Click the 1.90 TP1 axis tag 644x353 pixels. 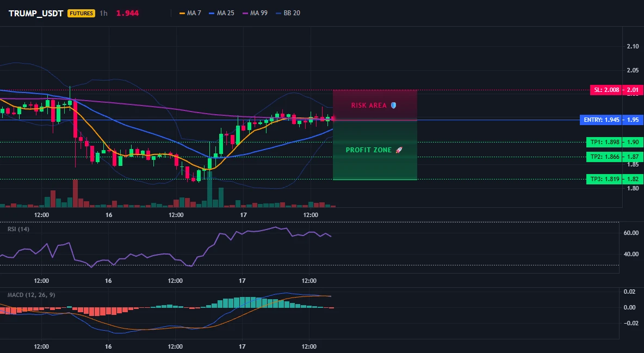click(x=633, y=142)
